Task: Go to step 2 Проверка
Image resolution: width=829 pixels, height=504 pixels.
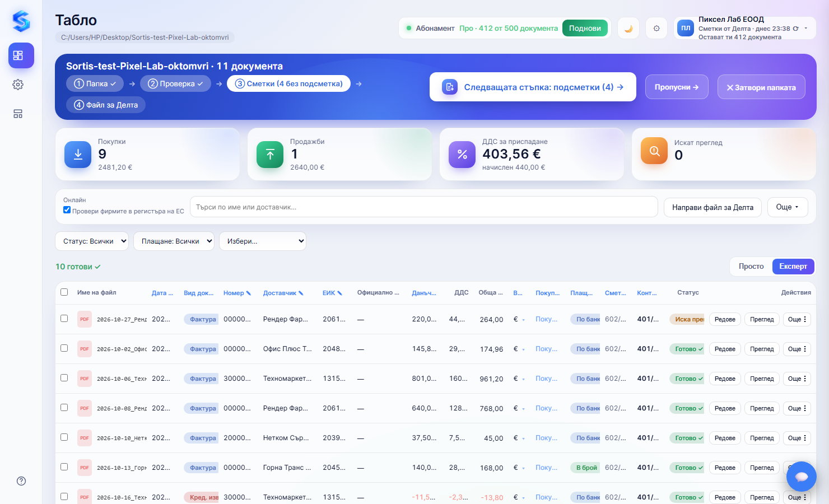Action: pyautogui.click(x=175, y=83)
